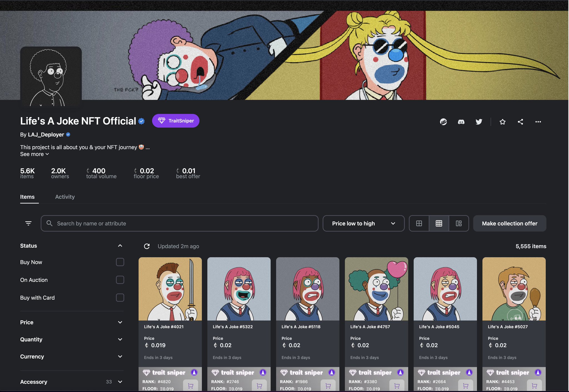Focus the search by name field

click(183, 223)
